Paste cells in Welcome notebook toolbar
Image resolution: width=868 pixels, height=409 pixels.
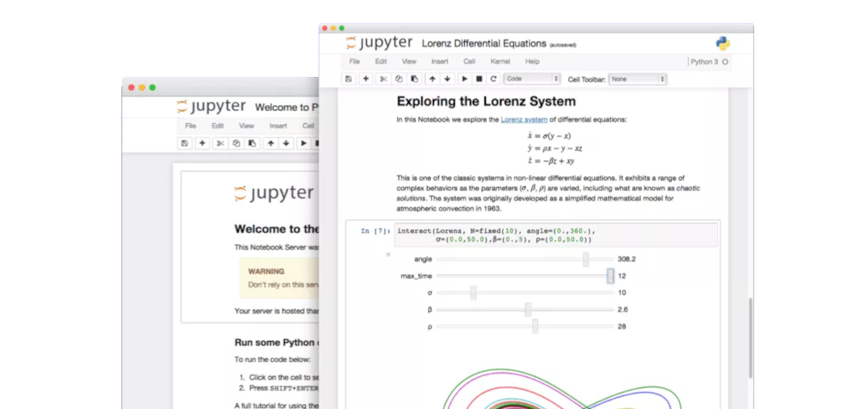pos(252,143)
